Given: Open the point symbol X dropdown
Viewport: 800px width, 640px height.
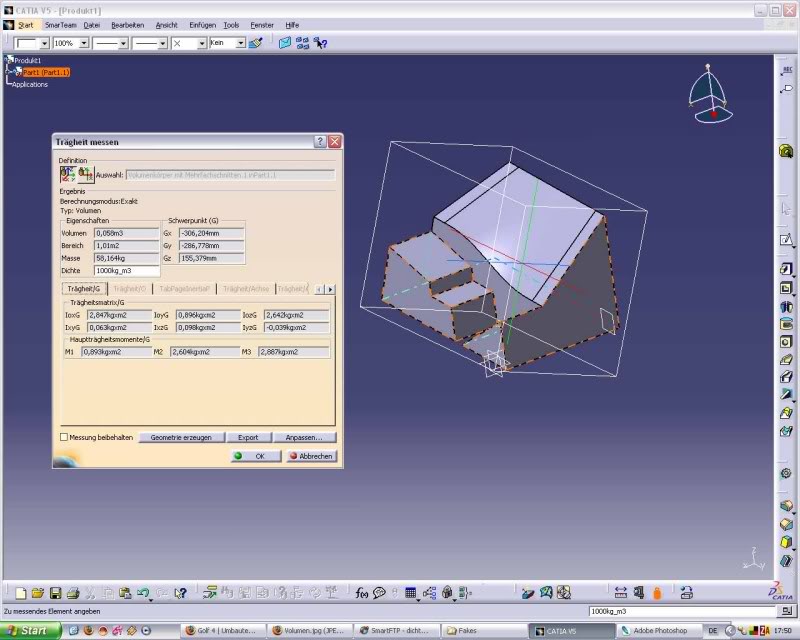Looking at the screenshot, I should point(202,43).
